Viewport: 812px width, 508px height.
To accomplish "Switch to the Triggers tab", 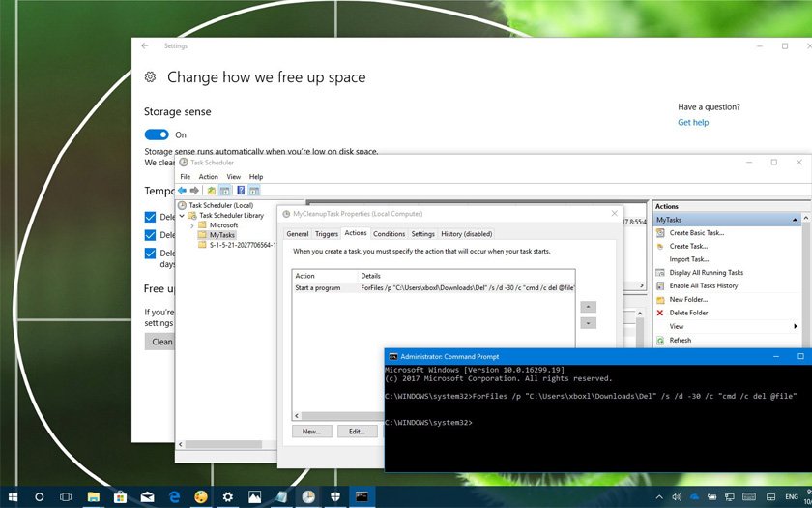I will [327, 233].
